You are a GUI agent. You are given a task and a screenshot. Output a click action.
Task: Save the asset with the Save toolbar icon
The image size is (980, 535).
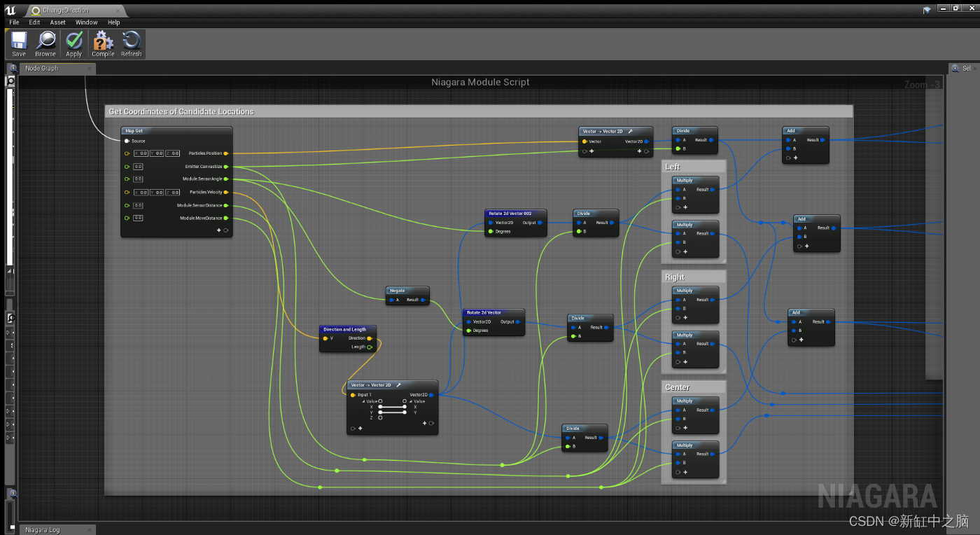click(x=19, y=43)
